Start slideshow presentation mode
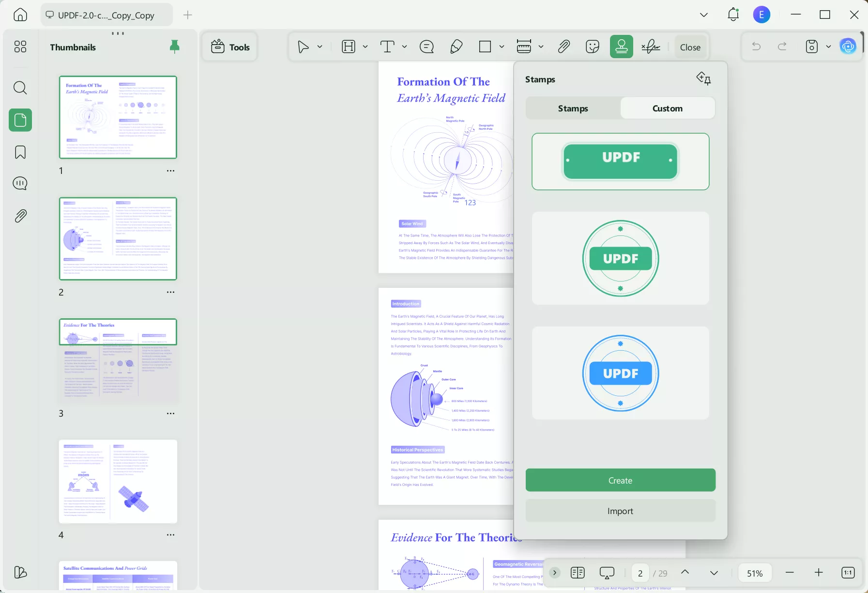 [x=607, y=573]
